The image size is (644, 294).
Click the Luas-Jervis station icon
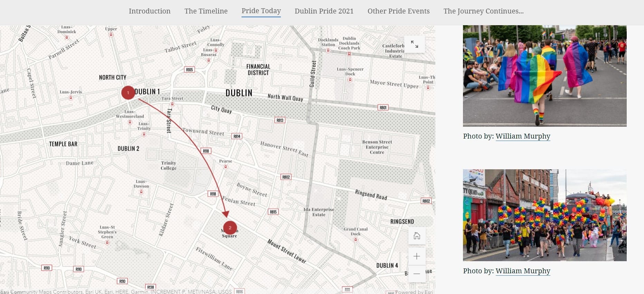coord(71,98)
